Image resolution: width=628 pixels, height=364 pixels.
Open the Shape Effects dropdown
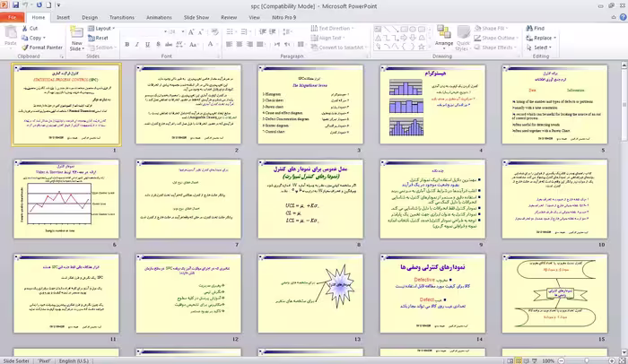(x=495, y=48)
